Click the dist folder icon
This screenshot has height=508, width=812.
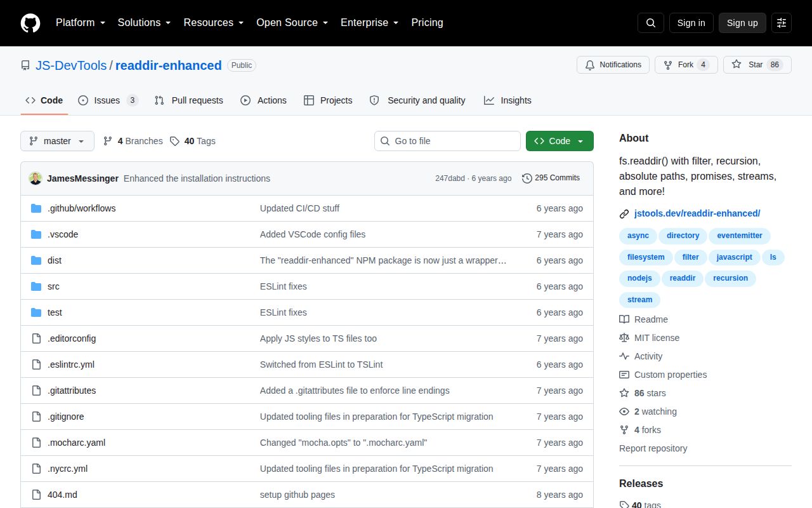[x=36, y=260]
